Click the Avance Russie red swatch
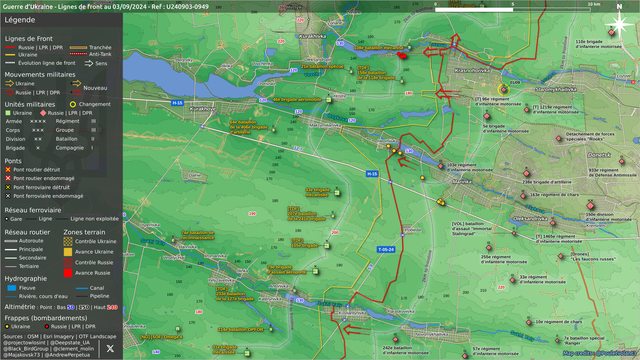 [x=68, y=273]
